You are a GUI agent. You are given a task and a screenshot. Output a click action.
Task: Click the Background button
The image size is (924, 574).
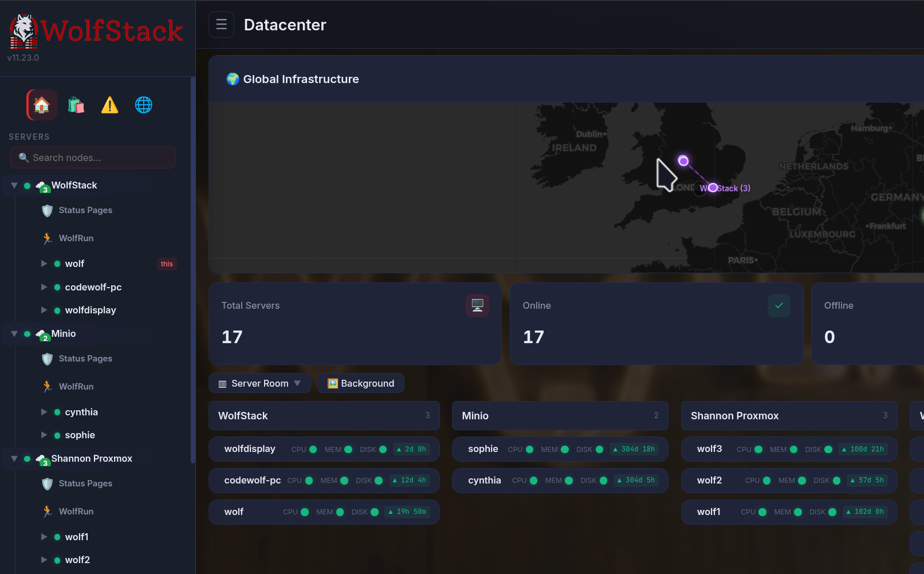point(360,383)
